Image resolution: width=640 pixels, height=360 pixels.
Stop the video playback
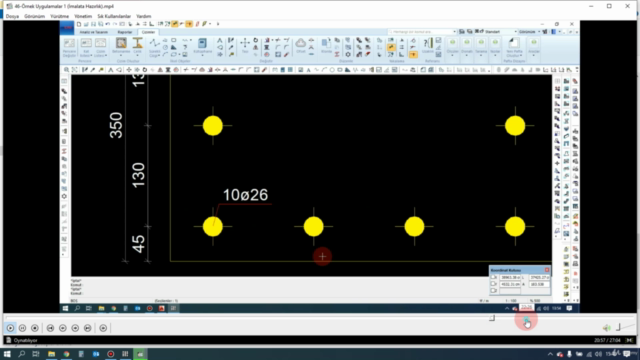[35, 328]
